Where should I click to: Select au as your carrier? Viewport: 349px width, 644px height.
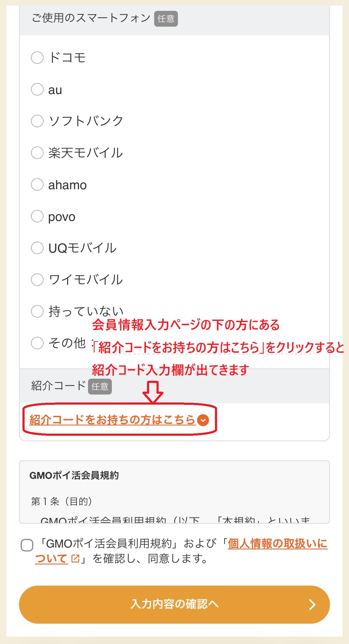[x=37, y=90]
